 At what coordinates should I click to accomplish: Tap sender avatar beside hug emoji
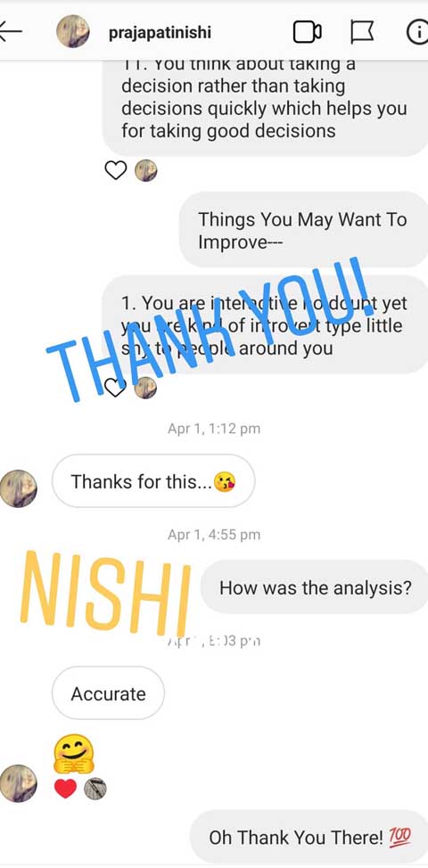pyautogui.click(x=18, y=783)
